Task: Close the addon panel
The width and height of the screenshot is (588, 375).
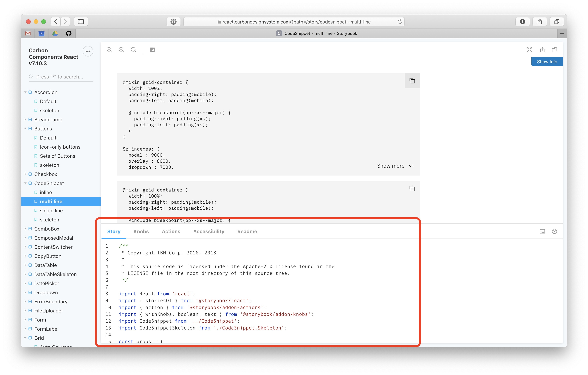Action: pyautogui.click(x=554, y=231)
